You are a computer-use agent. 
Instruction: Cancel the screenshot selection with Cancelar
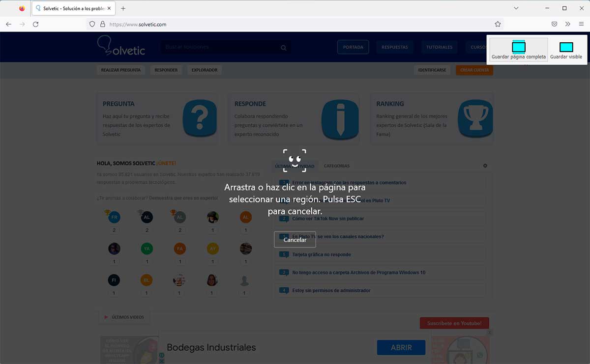click(x=295, y=240)
